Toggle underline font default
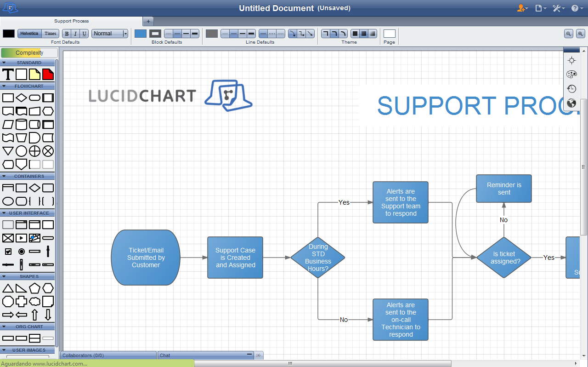Image resolution: width=588 pixels, height=367 pixels. pos(85,34)
